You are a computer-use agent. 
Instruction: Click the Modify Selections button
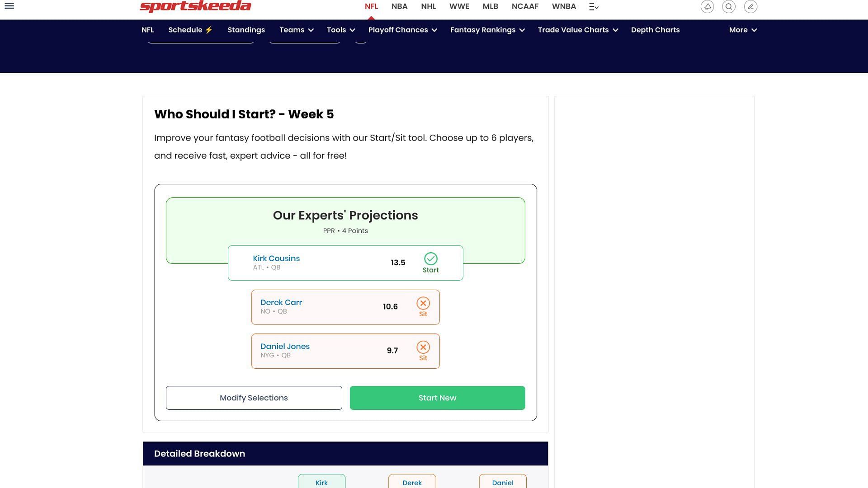253,398
